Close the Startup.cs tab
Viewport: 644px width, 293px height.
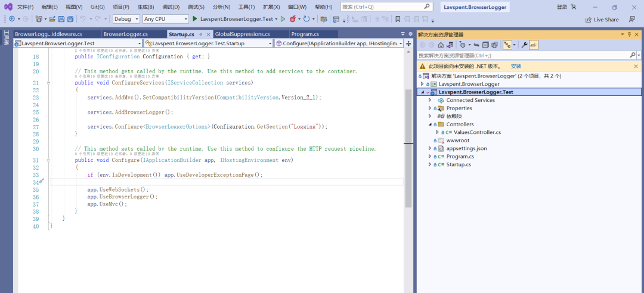click(x=208, y=34)
